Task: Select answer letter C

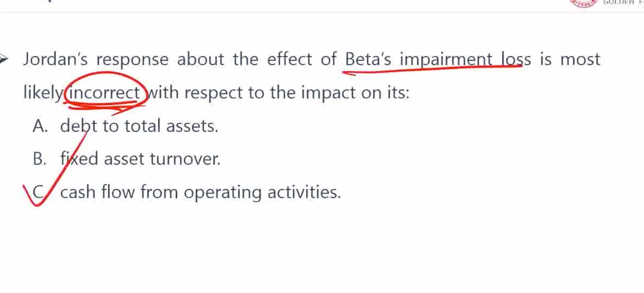Action: 38,192
